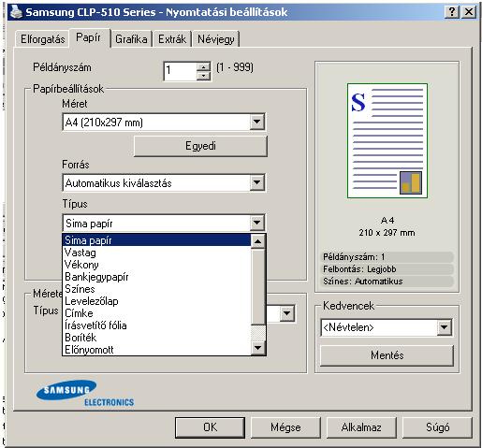Close the print settings dialog
This screenshot has width=482, height=448.
click(469, 12)
